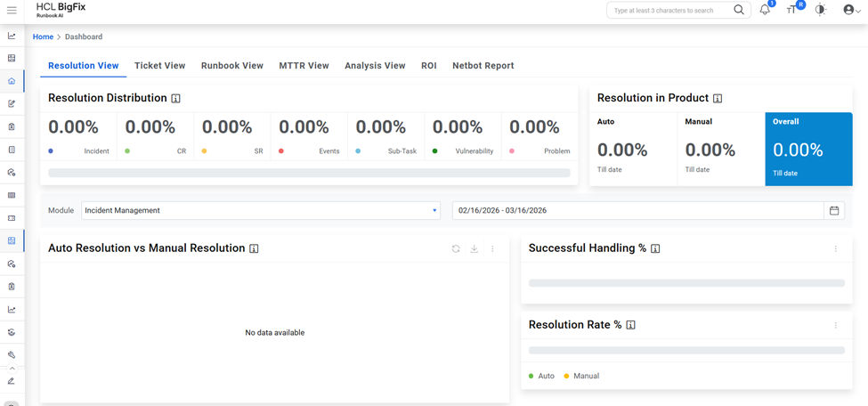Screen dimensions: 868x406
Task: Click the light blue Sub-Task legend dot
Action: pyautogui.click(x=358, y=150)
